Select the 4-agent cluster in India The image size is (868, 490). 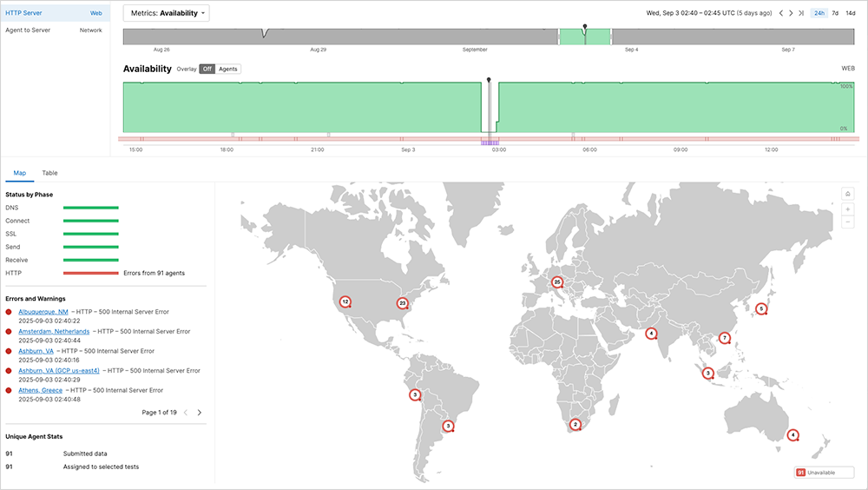[652, 334]
